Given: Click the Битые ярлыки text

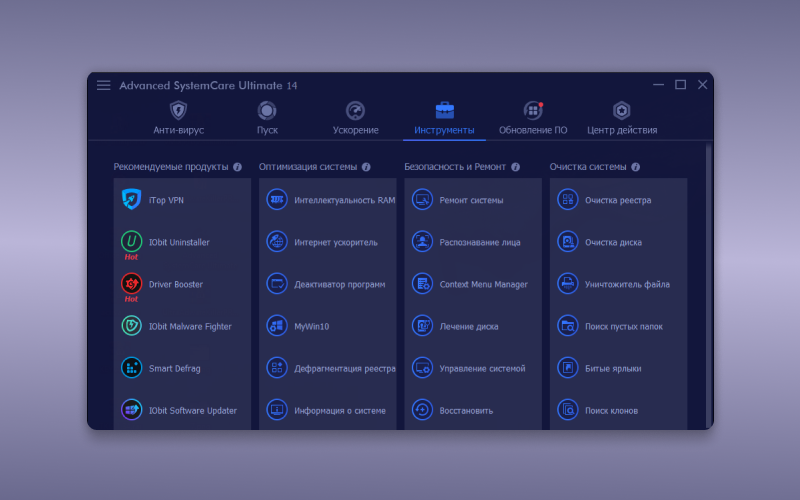Looking at the screenshot, I should click(x=613, y=368).
